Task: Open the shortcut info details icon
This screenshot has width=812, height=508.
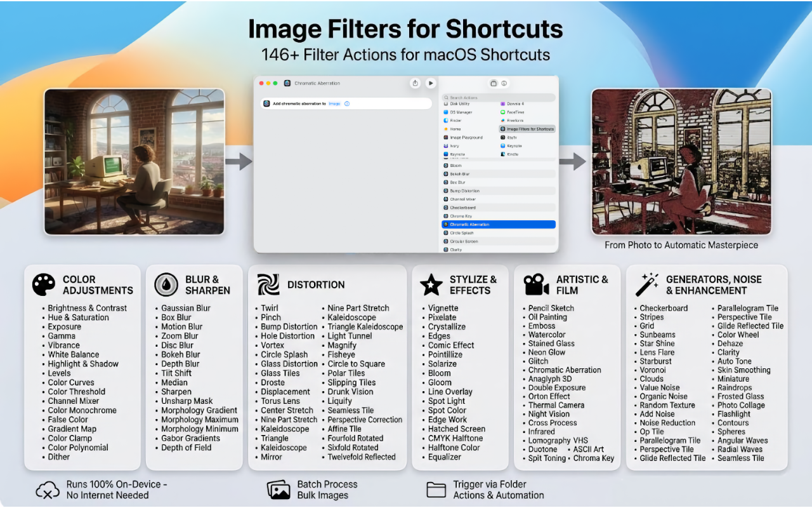Action: pyautogui.click(x=504, y=83)
